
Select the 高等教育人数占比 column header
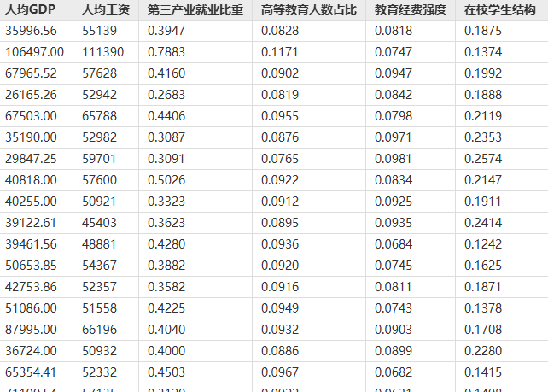coord(309,10)
